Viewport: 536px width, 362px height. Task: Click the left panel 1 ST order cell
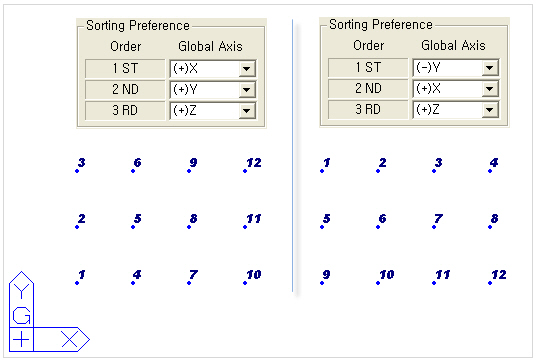click(125, 69)
